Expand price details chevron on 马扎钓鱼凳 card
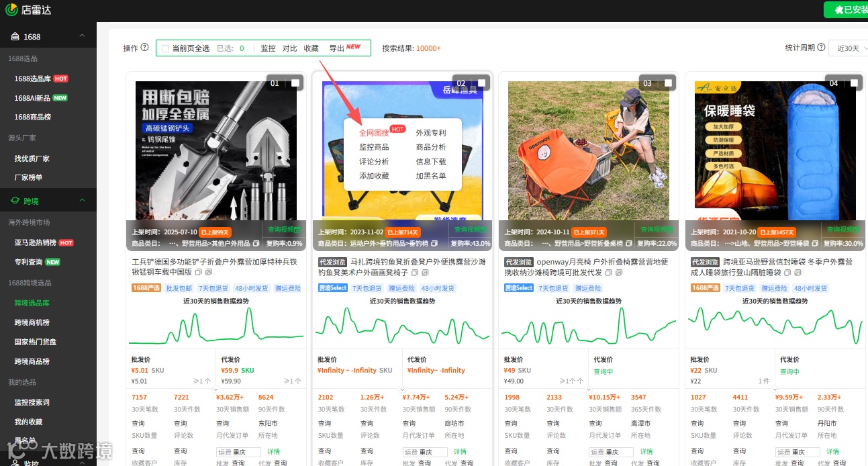Viewport: 868px width, 466px height. pos(402,389)
